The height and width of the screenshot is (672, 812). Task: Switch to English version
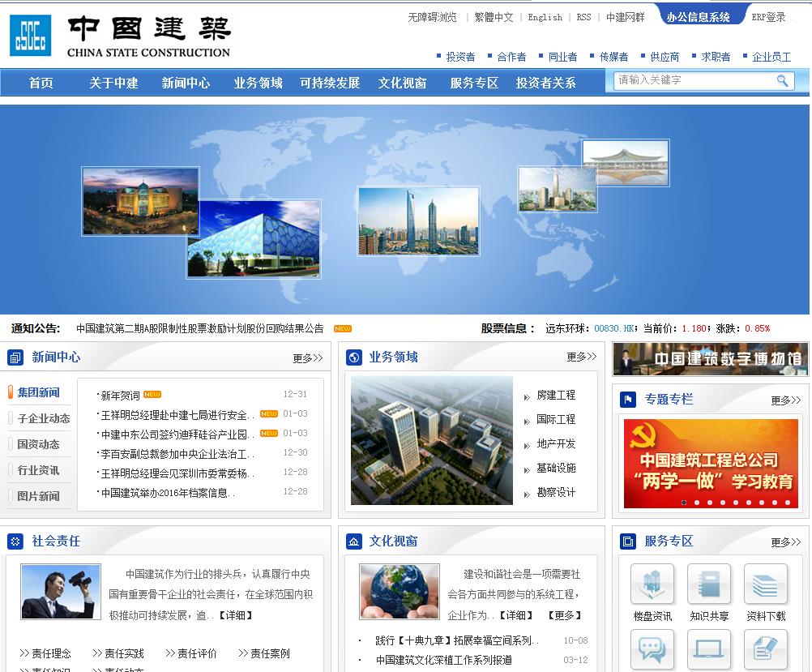(x=545, y=17)
